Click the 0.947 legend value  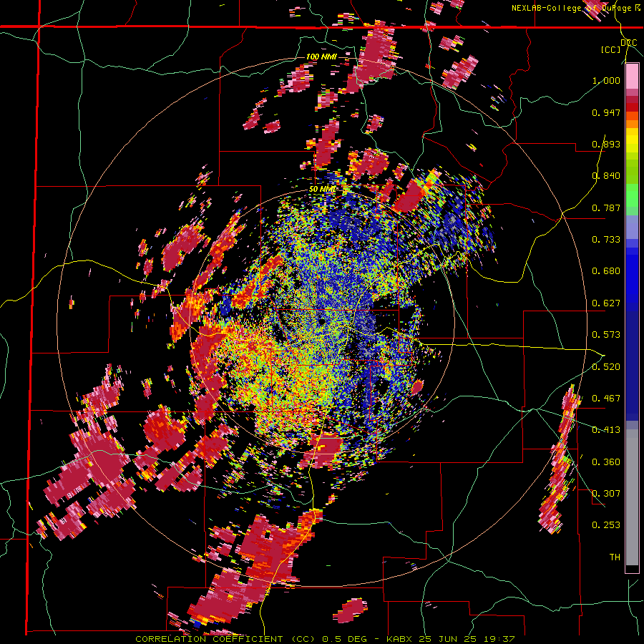click(x=606, y=112)
